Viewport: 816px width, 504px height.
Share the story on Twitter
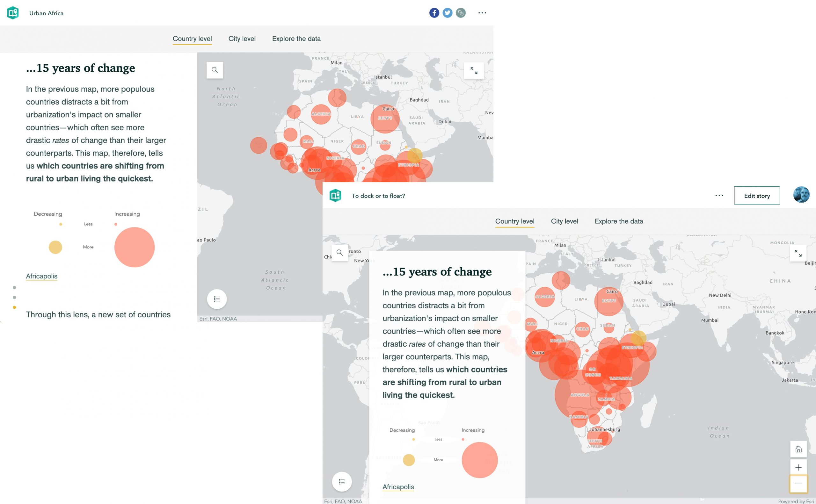[x=447, y=13]
